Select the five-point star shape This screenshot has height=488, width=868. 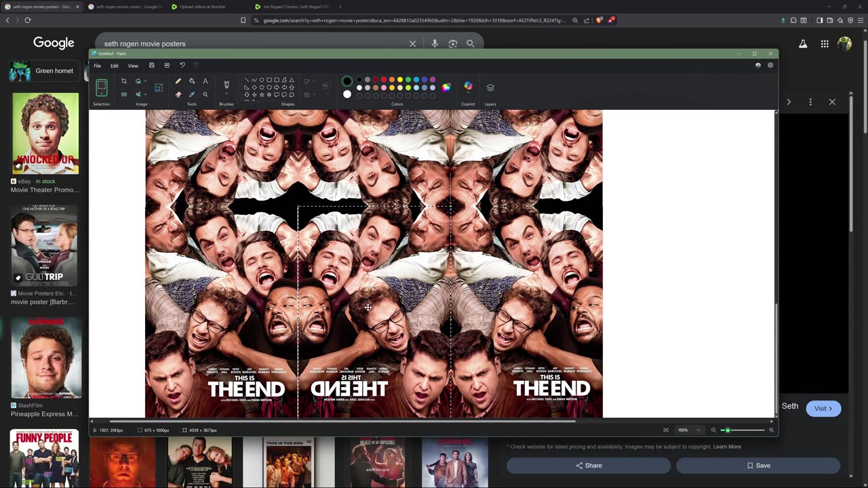262,95
